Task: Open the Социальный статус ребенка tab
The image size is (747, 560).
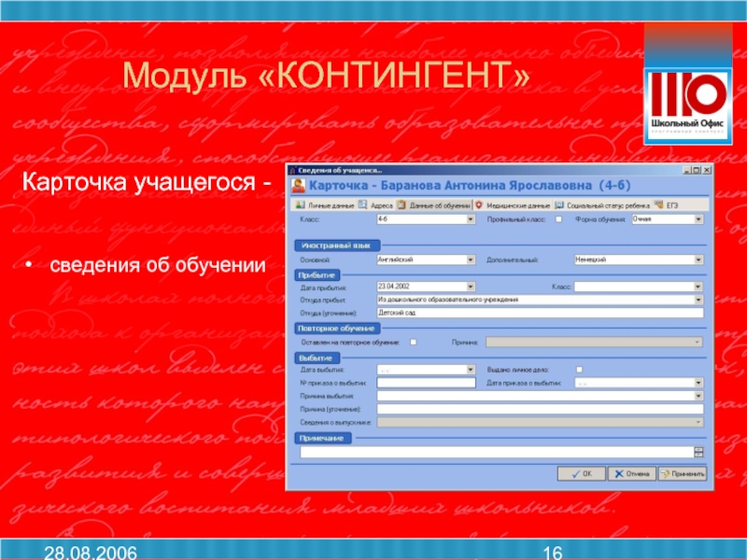Action: click(602, 205)
